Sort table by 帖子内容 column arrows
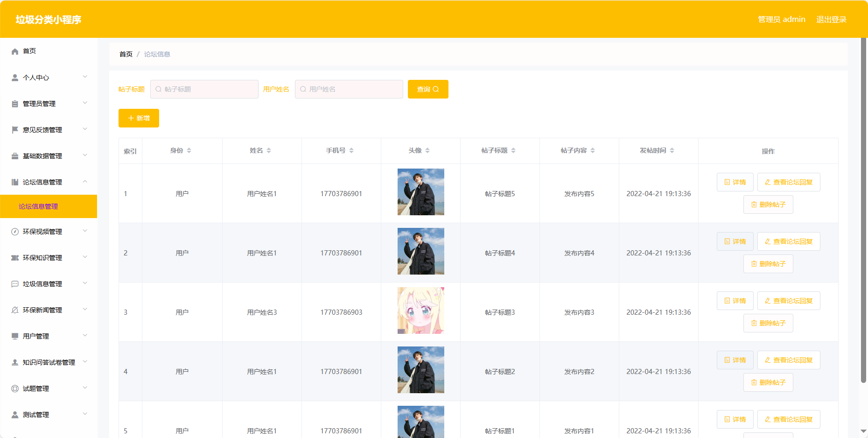 (x=593, y=150)
